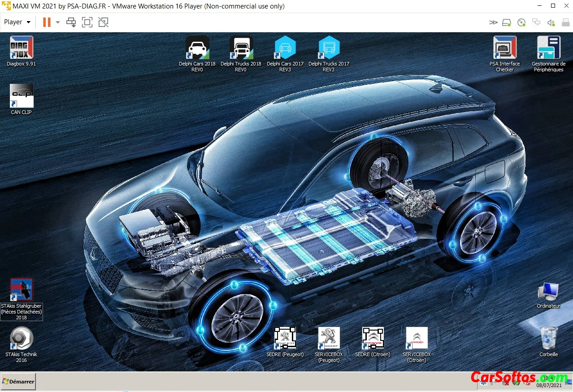Expand the power options arrow beside pause

[x=58, y=22]
